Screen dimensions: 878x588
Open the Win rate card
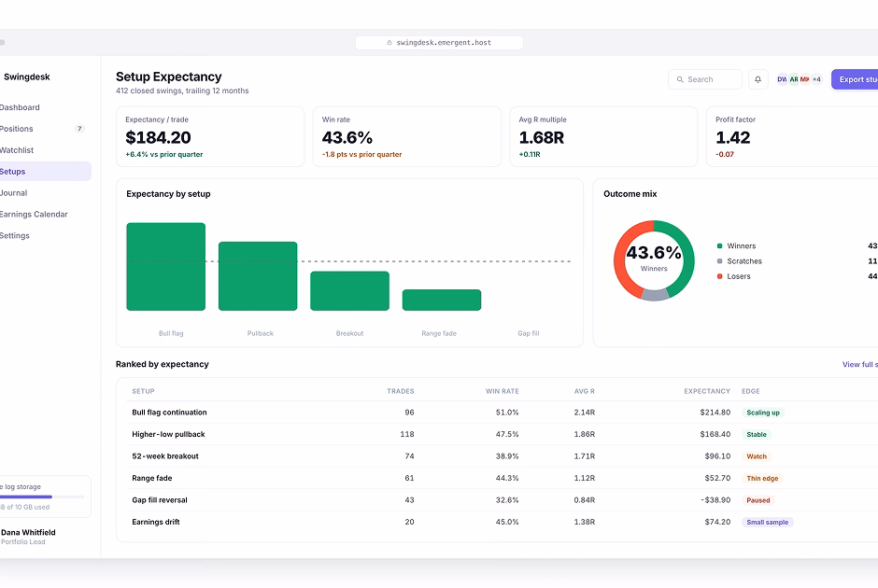407,137
